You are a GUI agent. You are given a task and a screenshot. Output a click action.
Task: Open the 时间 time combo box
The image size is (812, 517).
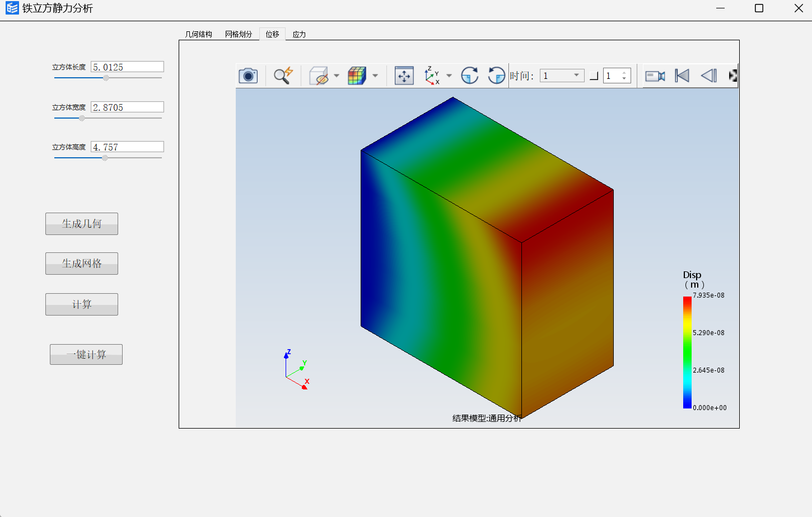[562, 76]
